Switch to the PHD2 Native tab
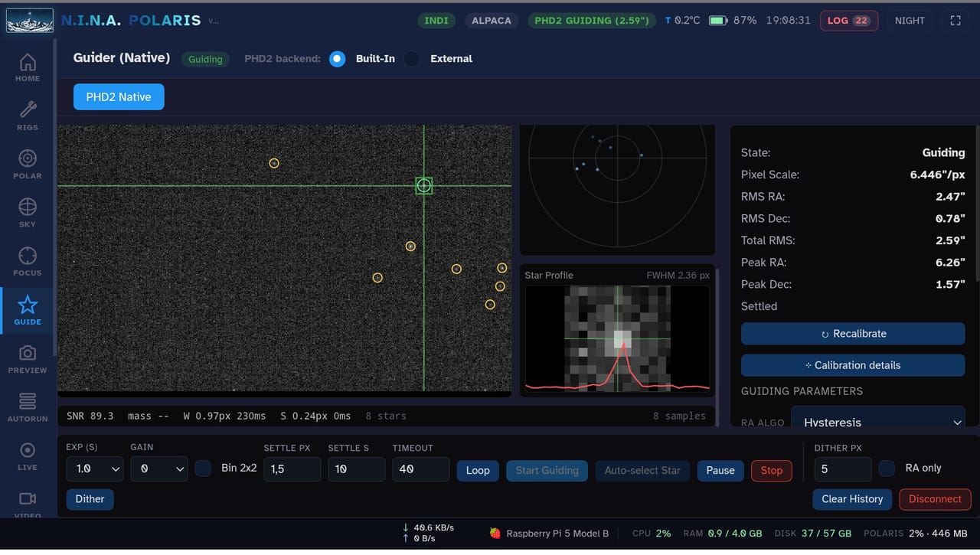 click(x=119, y=97)
